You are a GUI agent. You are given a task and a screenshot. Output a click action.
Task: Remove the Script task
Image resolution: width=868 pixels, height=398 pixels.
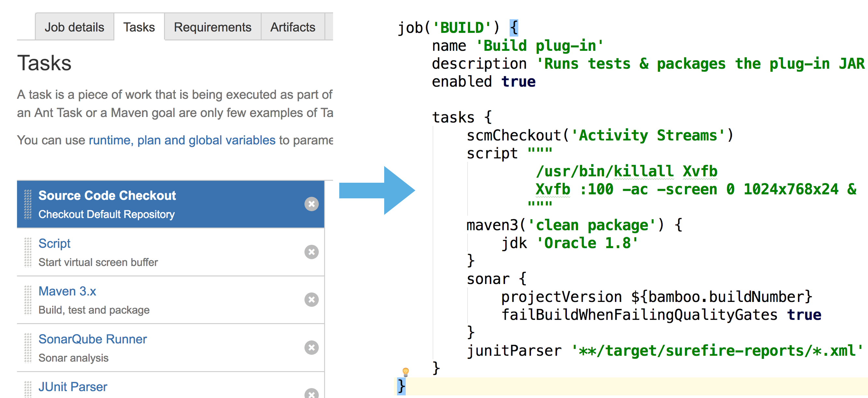tap(311, 252)
